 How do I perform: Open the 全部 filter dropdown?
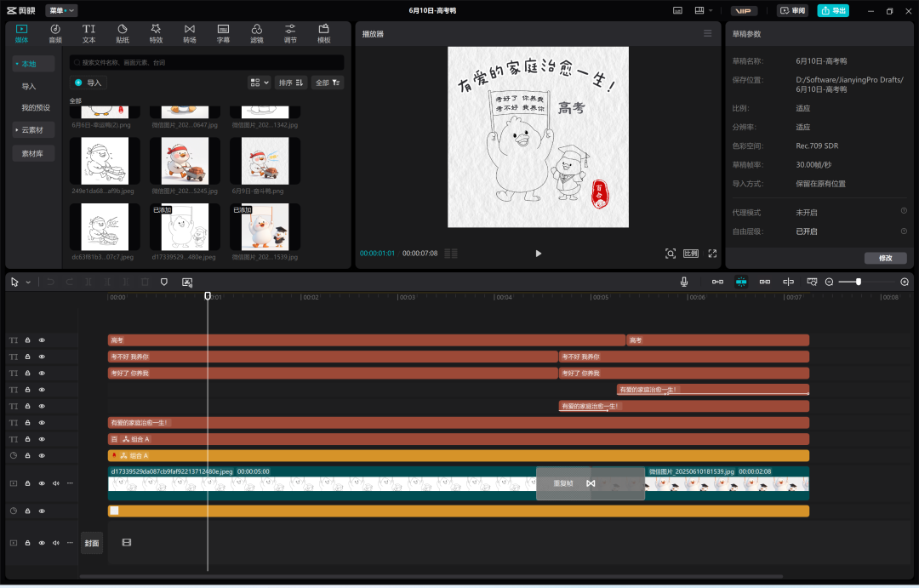point(328,83)
